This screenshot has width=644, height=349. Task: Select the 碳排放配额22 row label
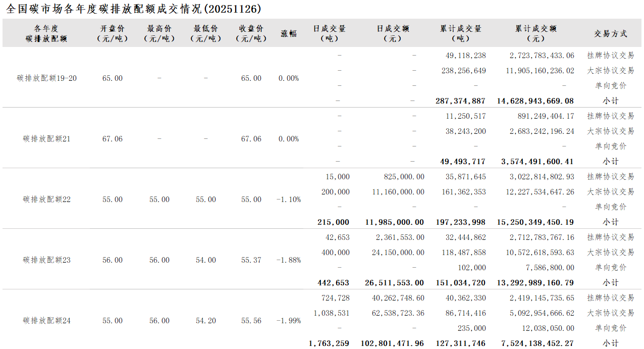[x=47, y=200]
